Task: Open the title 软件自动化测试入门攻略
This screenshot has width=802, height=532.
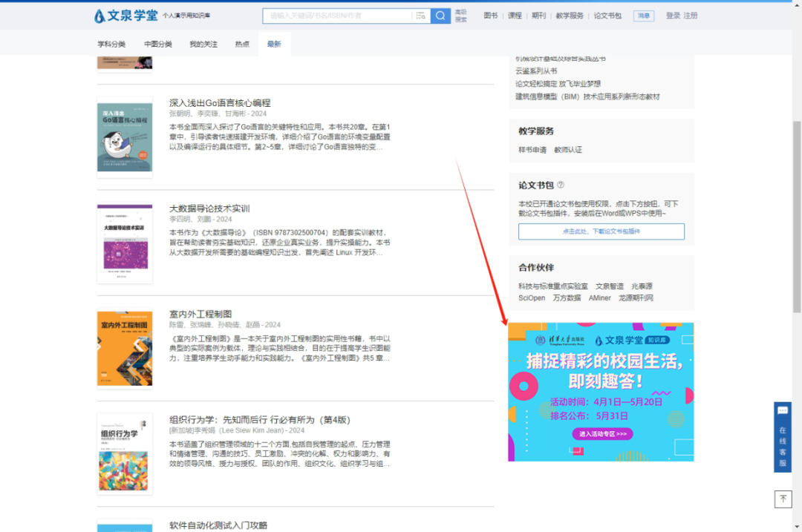Action: 218,525
